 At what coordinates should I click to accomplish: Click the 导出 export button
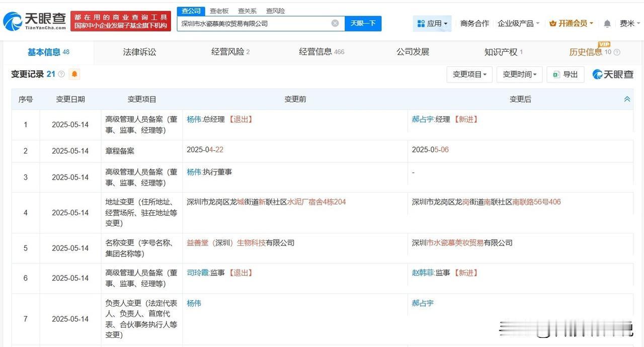[566, 74]
